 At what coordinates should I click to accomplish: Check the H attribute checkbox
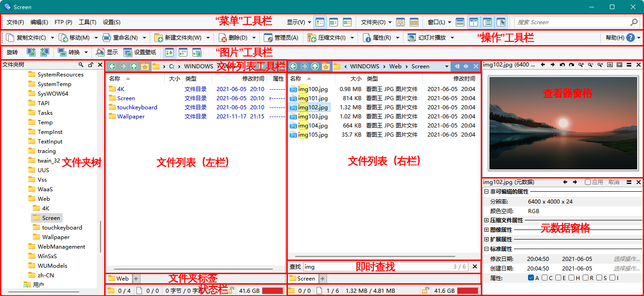click(572, 278)
